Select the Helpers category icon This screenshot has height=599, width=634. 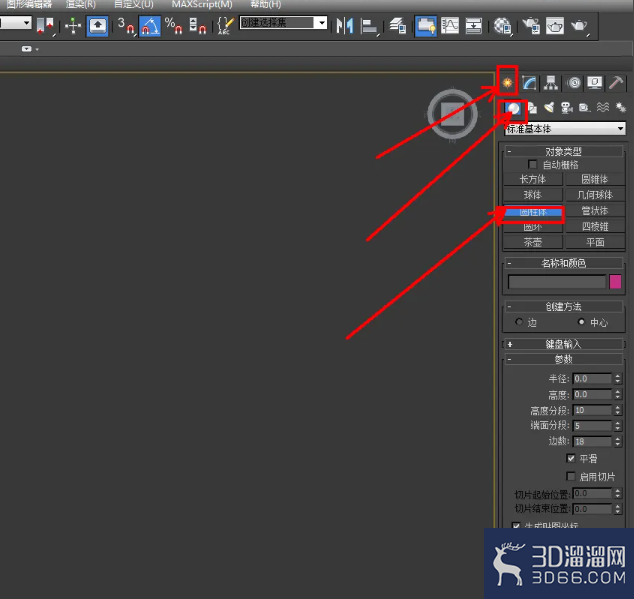tap(584, 108)
